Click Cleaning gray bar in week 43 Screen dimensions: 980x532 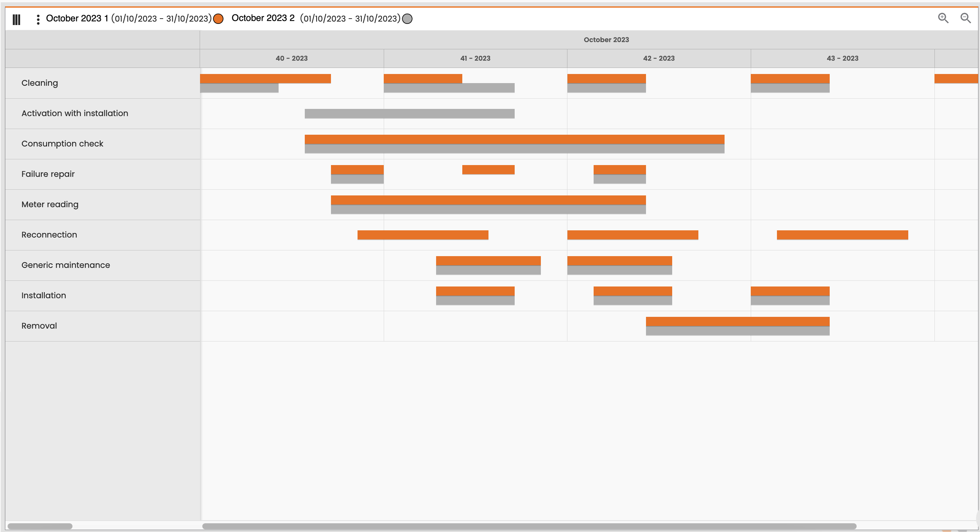tap(790, 88)
